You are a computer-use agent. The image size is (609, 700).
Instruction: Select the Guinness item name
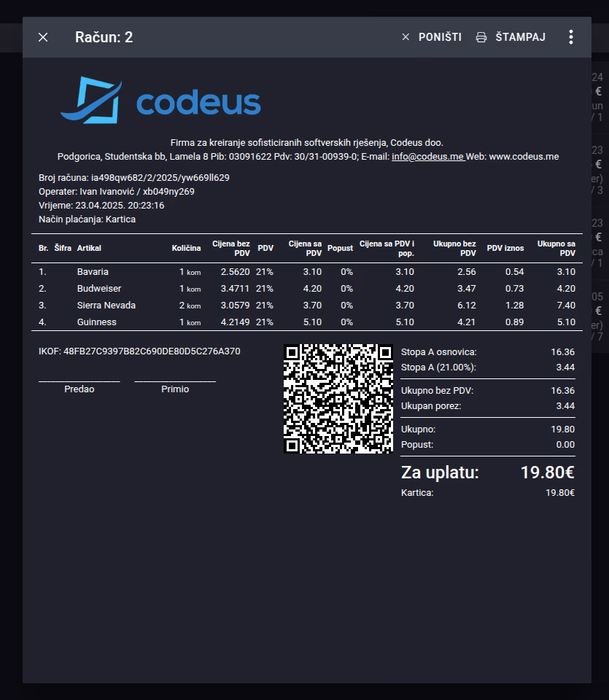pyautogui.click(x=96, y=322)
